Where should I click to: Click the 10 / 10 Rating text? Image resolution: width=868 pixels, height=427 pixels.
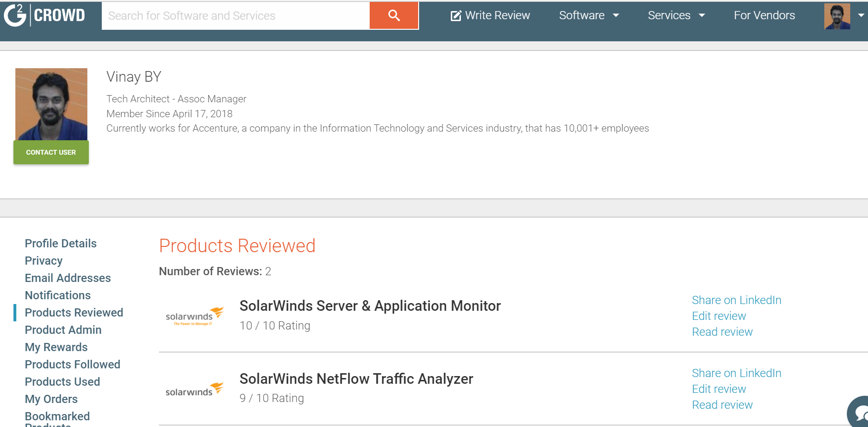pyautogui.click(x=275, y=326)
